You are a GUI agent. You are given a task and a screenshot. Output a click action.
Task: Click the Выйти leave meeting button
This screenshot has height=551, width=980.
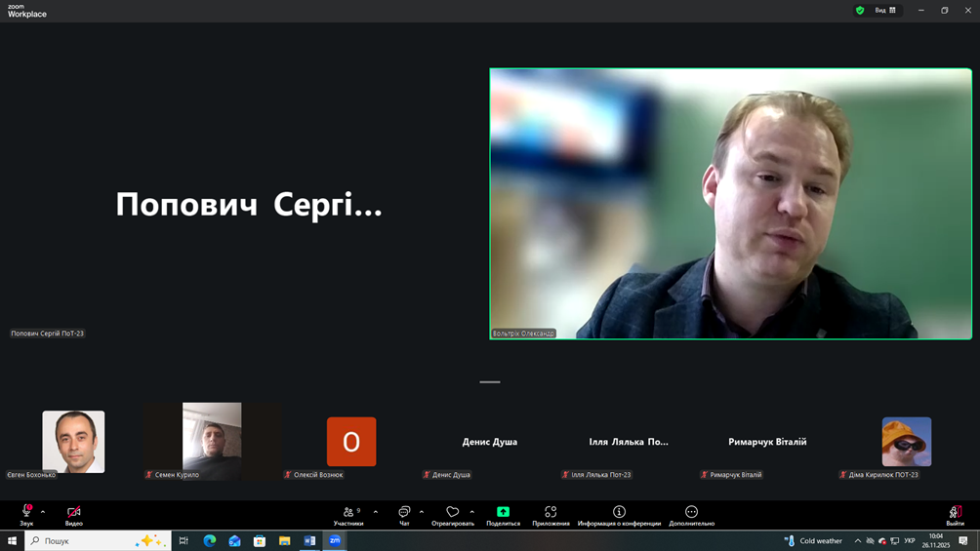[955, 512]
